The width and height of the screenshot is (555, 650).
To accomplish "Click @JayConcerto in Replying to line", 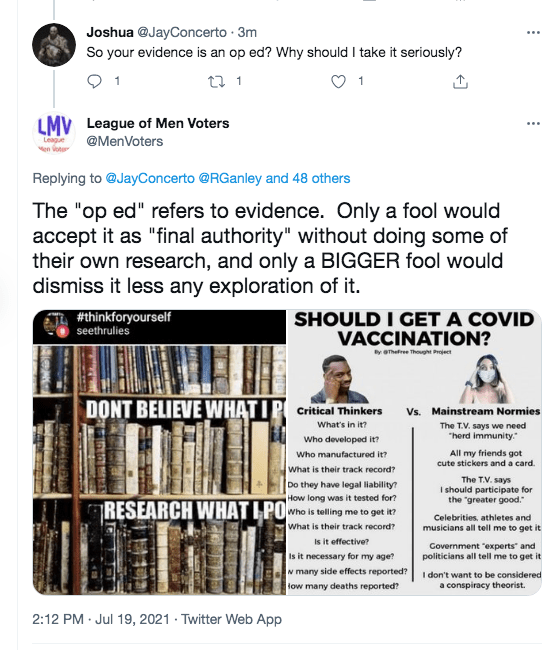I will click(x=150, y=178).
